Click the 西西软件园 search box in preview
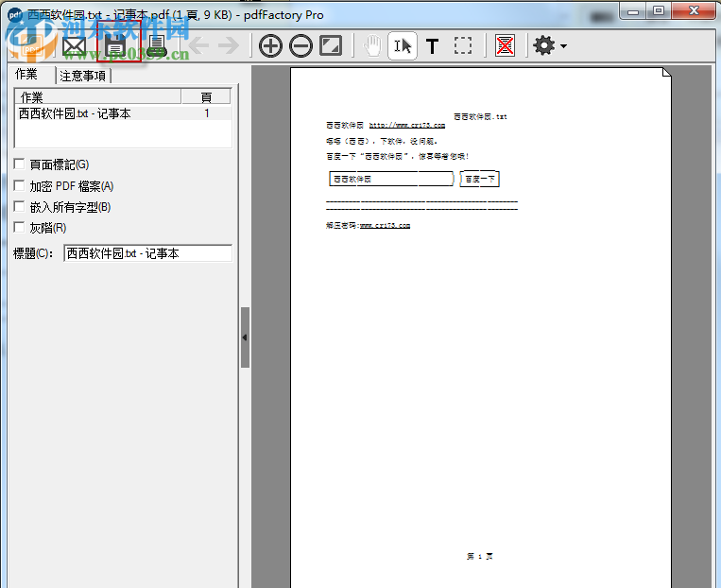Image resolution: width=721 pixels, height=588 pixels. click(391, 179)
